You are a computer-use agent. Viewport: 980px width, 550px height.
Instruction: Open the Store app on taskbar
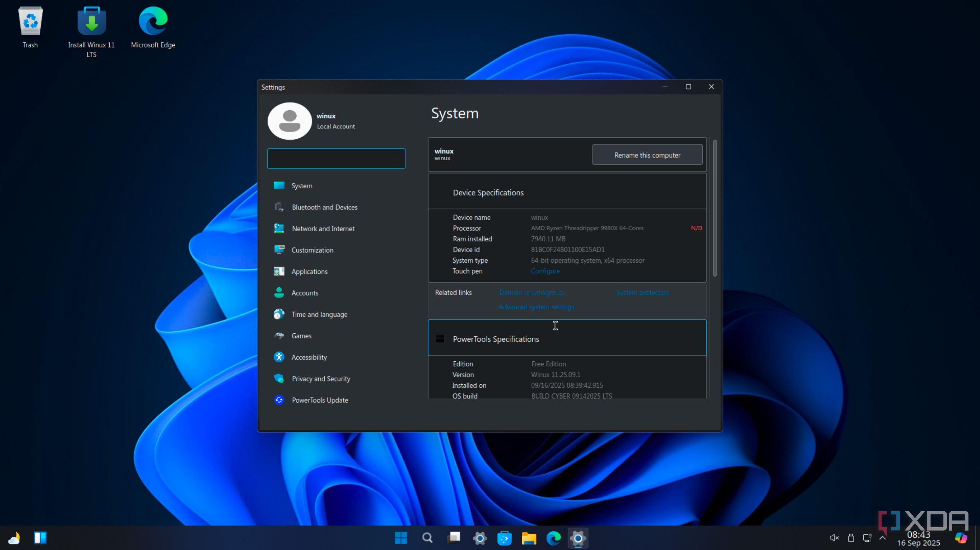click(504, 538)
